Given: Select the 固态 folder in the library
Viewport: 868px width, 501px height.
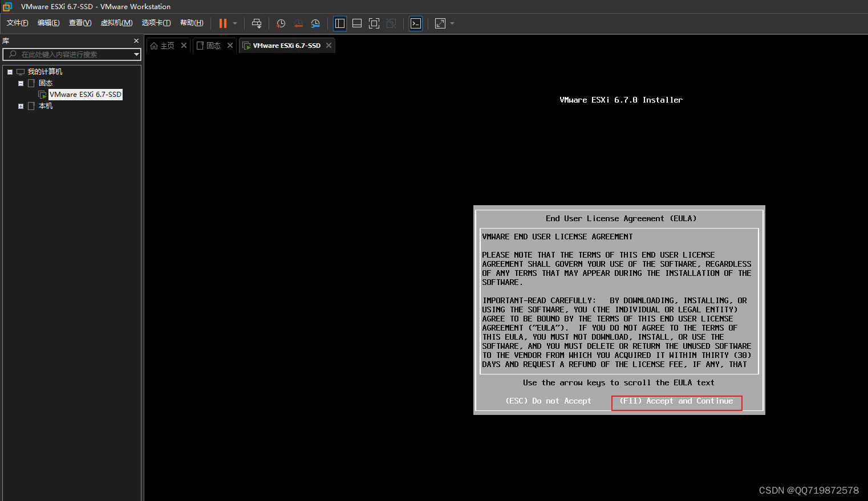Looking at the screenshot, I should pyautogui.click(x=46, y=83).
